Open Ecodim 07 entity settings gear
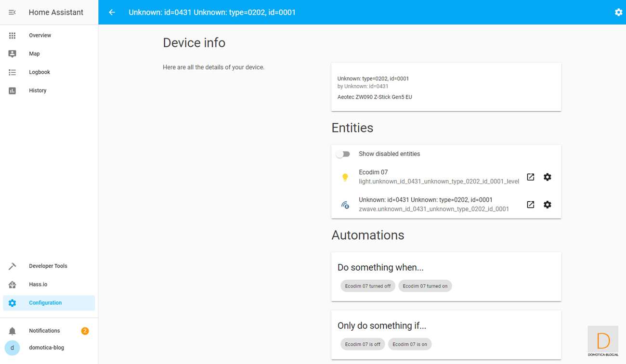Image resolution: width=626 pixels, height=364 pixels. coord(547,177)
